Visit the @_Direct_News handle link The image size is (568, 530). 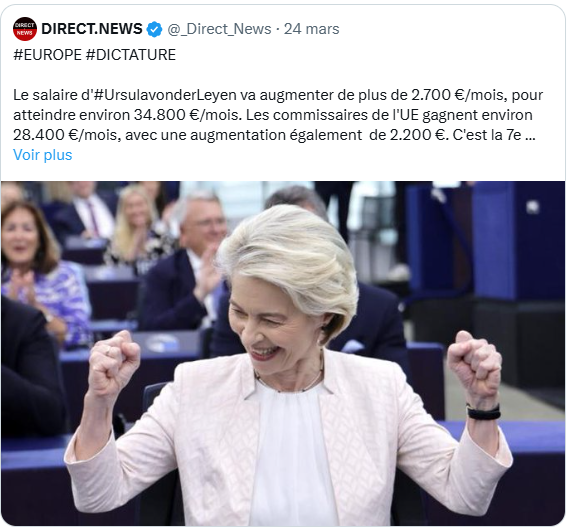219,29
